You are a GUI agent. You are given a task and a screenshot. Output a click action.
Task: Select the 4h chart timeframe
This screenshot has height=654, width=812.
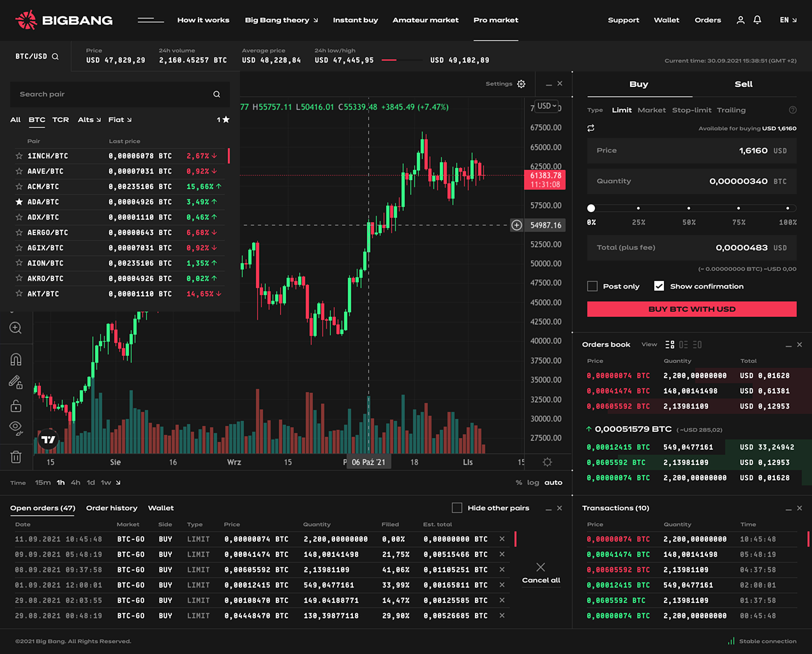[x=76, y=482]
